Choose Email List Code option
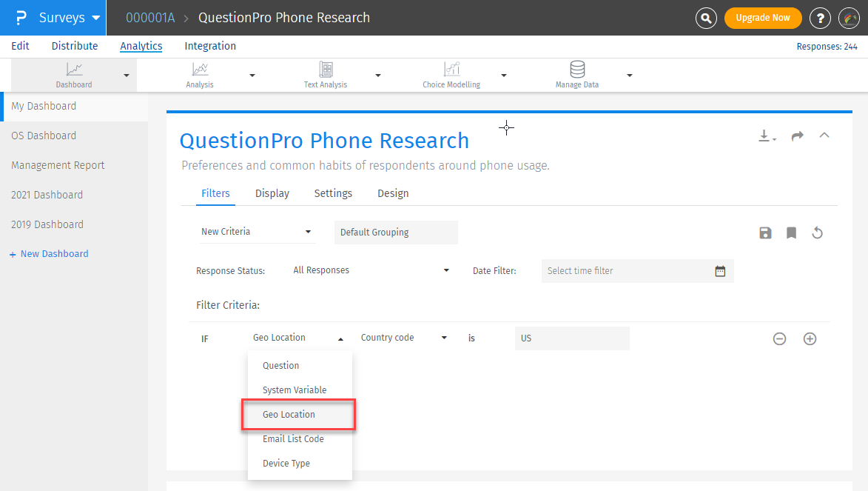 (x=300, y=439)
